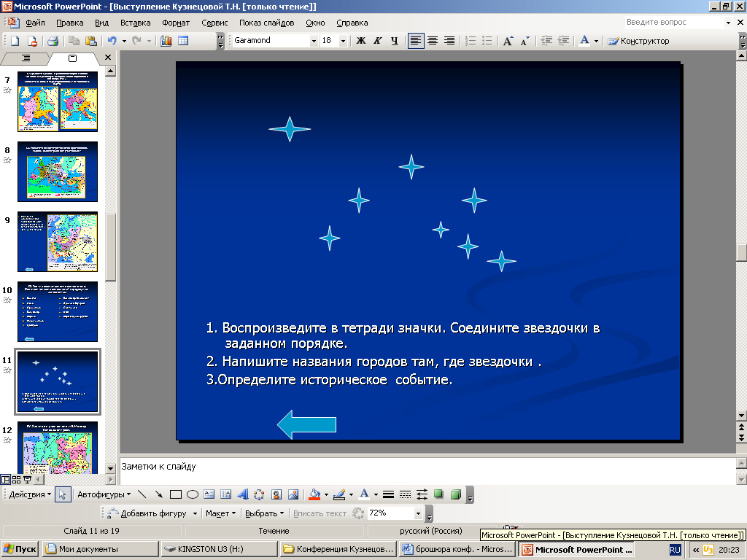This screenshot has width=747, height=560.
Task: Click the Dash Style icon
Action: (x=405, y=494)
